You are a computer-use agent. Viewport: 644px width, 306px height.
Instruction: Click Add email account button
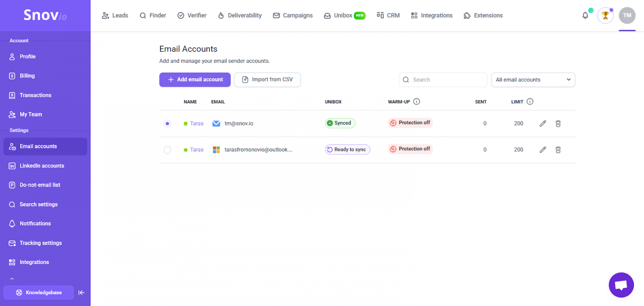click(195, 80)
